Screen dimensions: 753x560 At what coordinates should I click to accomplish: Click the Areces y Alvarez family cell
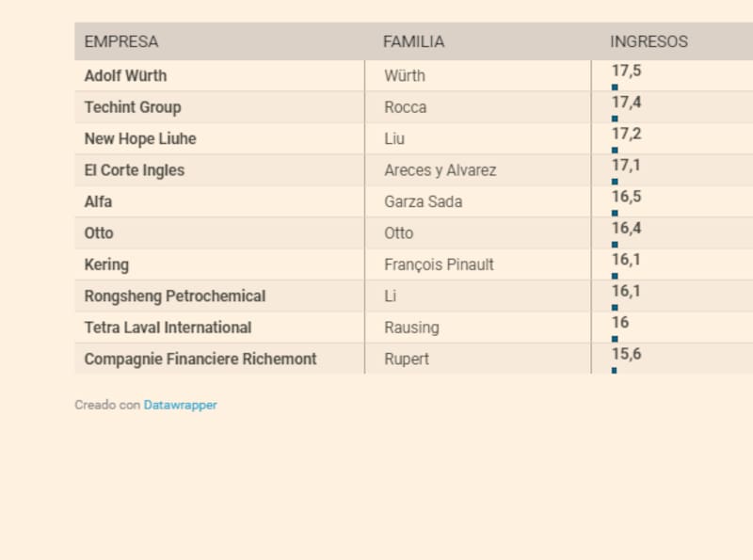pos(440,170)
